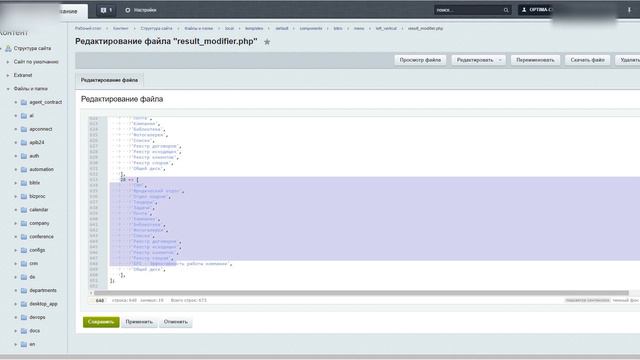The height and width of the screenshot is (360, 640).
Task: Click the devops folder icon
Action: coord(24,317)
